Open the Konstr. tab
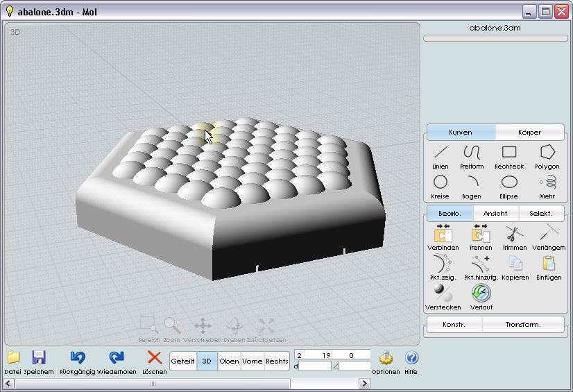Viewport: 573px width, 392px height. pyautogui.click(x=454, y=325)
